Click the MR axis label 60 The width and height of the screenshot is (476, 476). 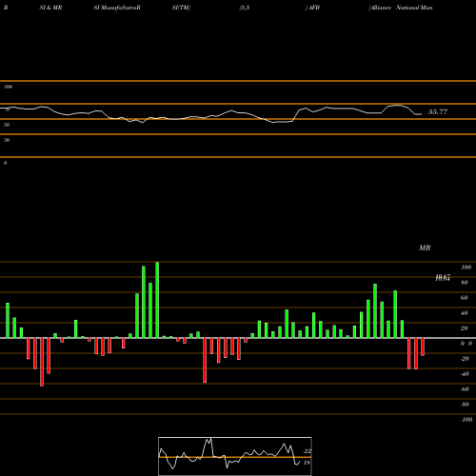(465, 298)
